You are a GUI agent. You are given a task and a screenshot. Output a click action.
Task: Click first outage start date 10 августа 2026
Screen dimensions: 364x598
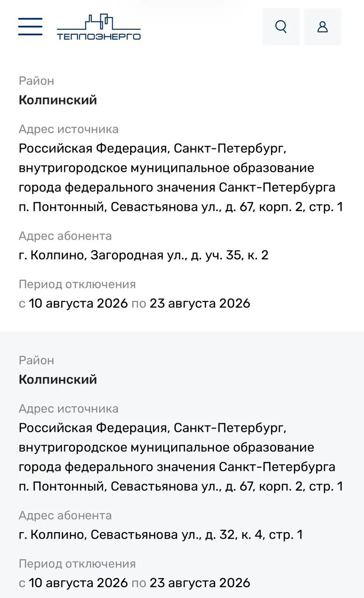78,303
